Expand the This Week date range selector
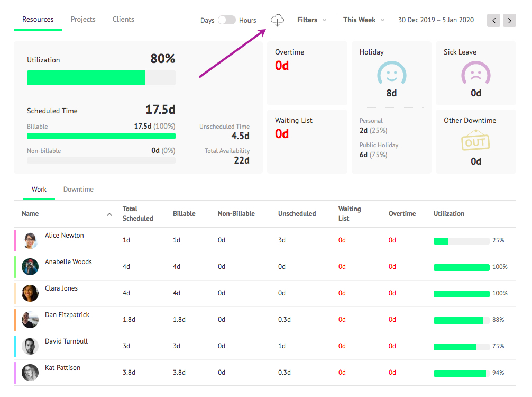 pos(363,20)
